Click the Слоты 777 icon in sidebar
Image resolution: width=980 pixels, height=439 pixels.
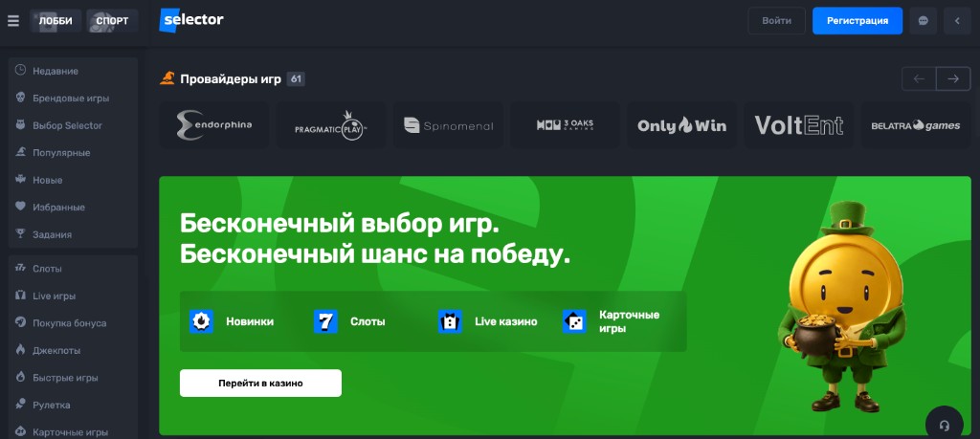click(x=20, y=268)
